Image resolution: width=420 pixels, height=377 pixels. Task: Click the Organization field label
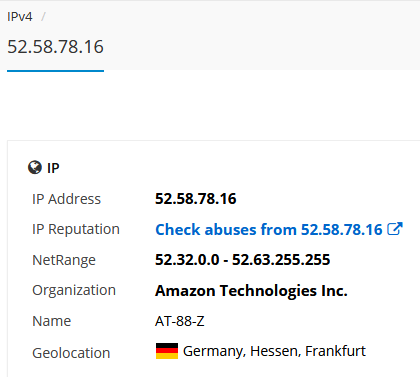tap(74, 290)
